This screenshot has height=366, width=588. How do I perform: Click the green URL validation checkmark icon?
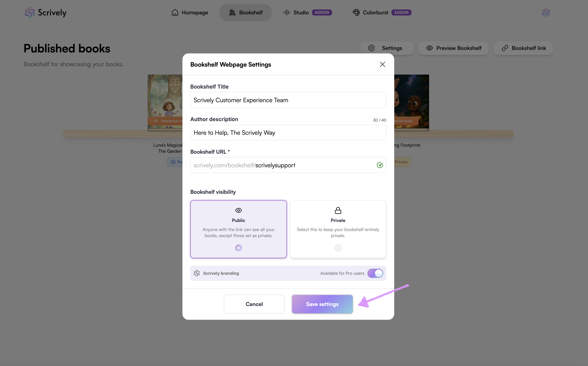click(380, 165)
